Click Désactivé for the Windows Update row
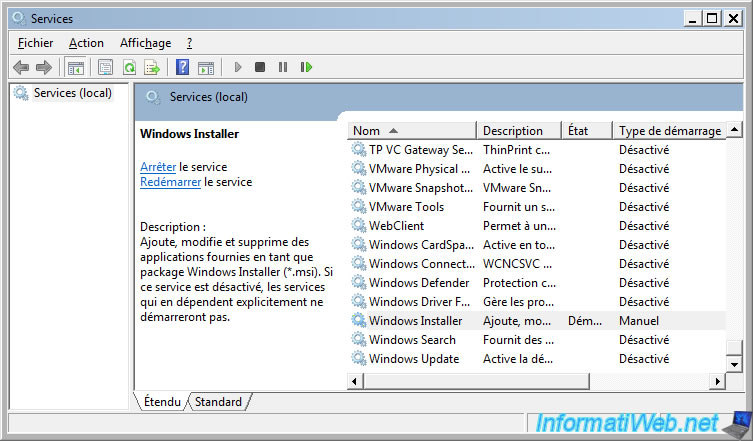 [644, 358]
